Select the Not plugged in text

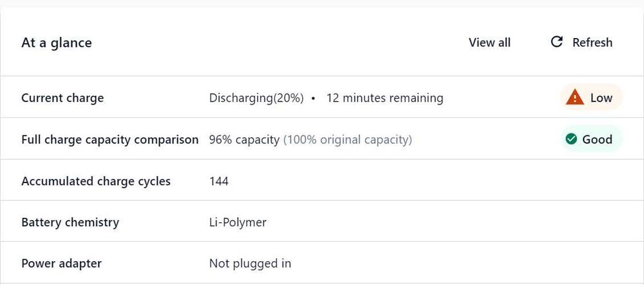250,264
